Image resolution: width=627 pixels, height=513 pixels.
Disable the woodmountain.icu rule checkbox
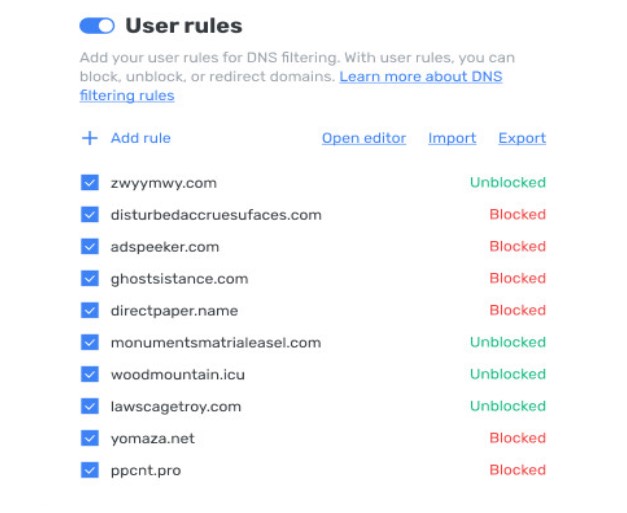coord(90,374)
